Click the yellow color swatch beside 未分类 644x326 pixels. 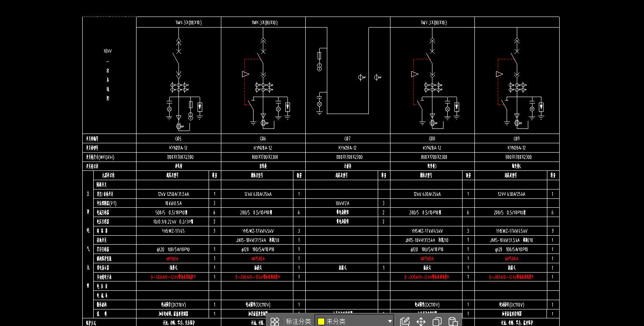pyautogui.click(x=321, y=321)
